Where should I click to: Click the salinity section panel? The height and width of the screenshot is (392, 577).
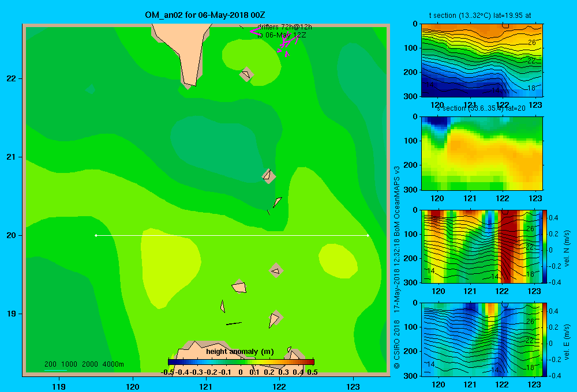pos(482,153)
